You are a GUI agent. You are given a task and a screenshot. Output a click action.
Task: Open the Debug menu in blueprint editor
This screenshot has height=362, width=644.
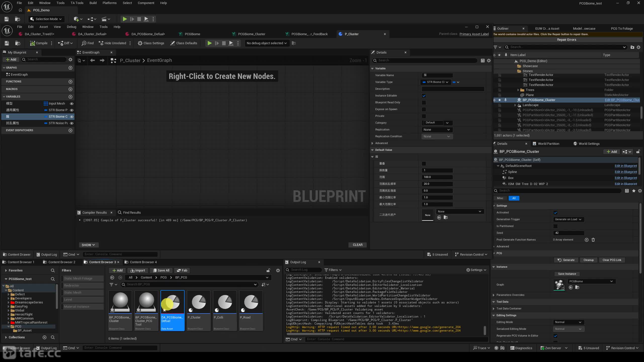pos(71,27)
